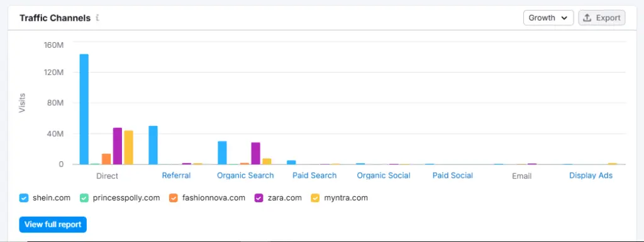The image size is (644, 242).
Task: Open the Paid Social link
Action: (453, 175)
